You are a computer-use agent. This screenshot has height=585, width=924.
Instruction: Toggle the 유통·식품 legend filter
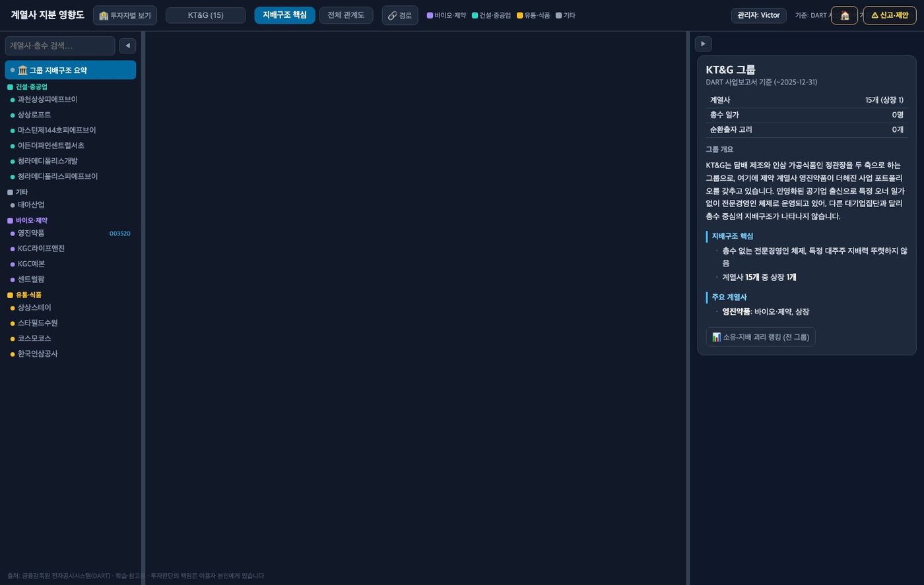coord(533,15)
